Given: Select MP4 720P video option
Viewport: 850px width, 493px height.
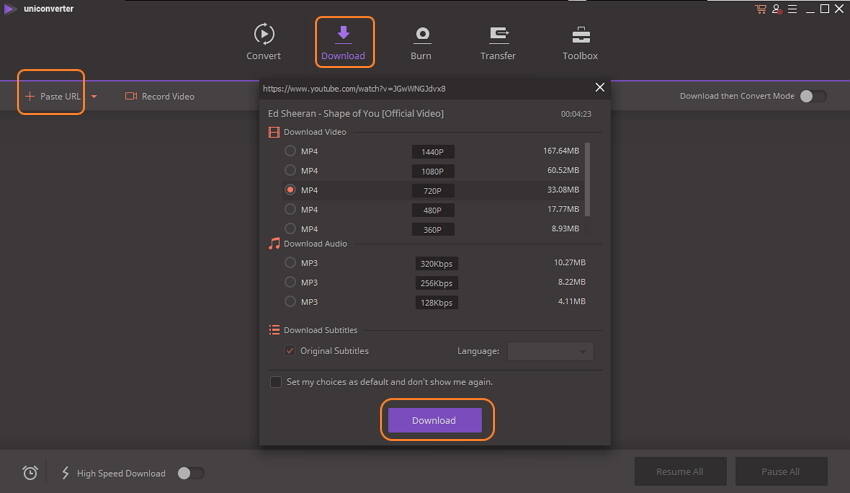Looking at the screenshot, I should point(290,190).
